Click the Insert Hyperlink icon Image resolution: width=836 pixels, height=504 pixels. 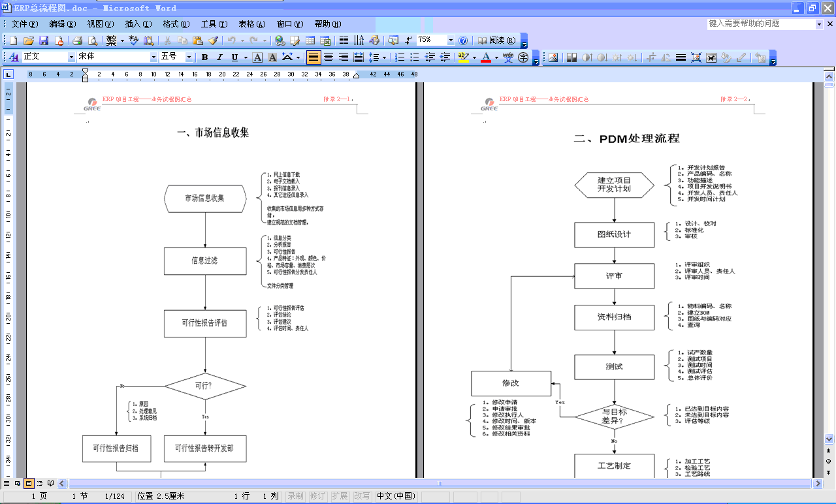(280, 40)
